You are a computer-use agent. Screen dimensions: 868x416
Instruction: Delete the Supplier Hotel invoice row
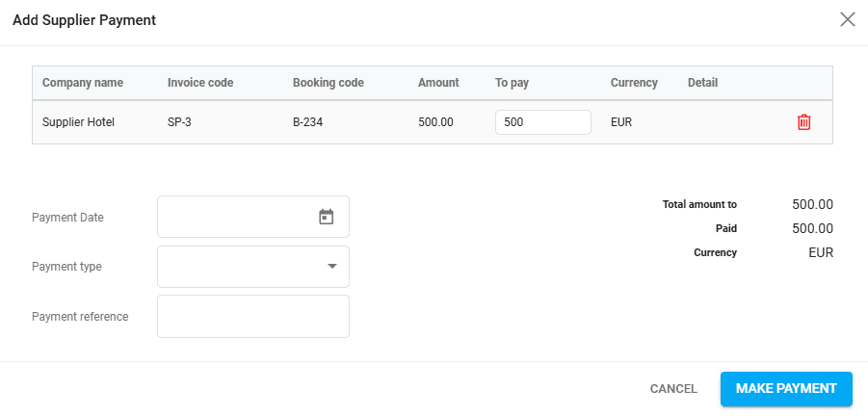pos(803,122)
